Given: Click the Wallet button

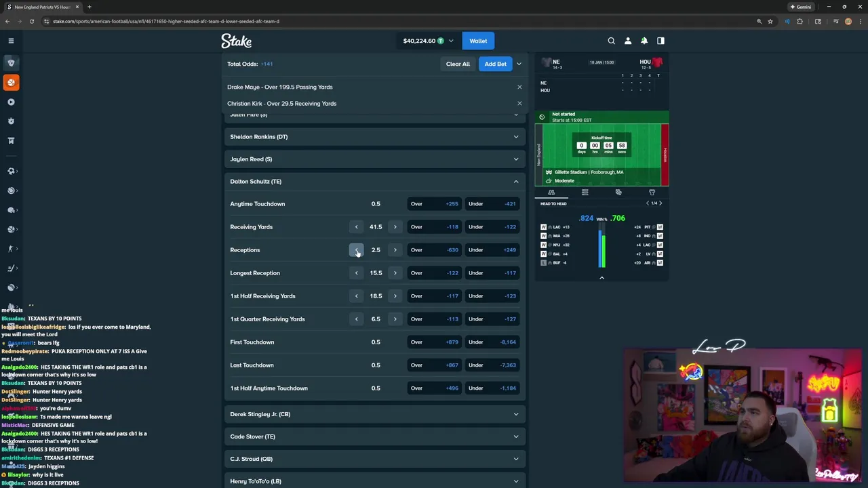Looking at the screenshot, I should click(x=478, y=41).
